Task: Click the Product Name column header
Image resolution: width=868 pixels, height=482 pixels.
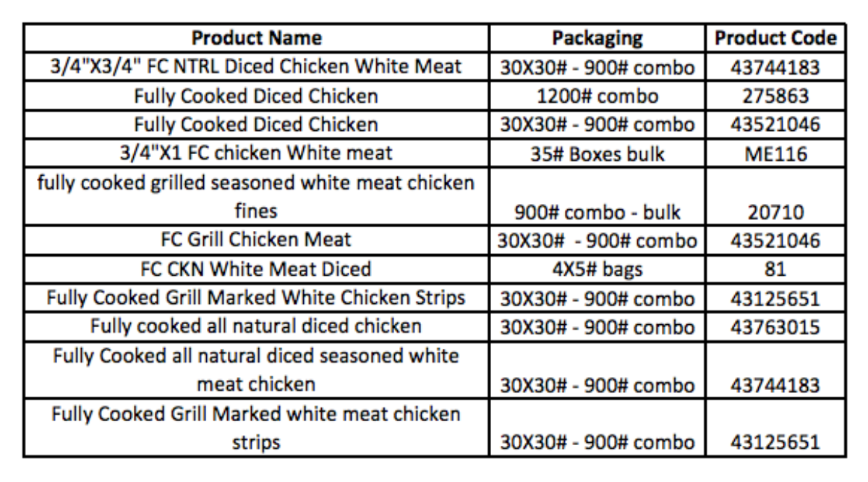Action: tap(258, 38)
